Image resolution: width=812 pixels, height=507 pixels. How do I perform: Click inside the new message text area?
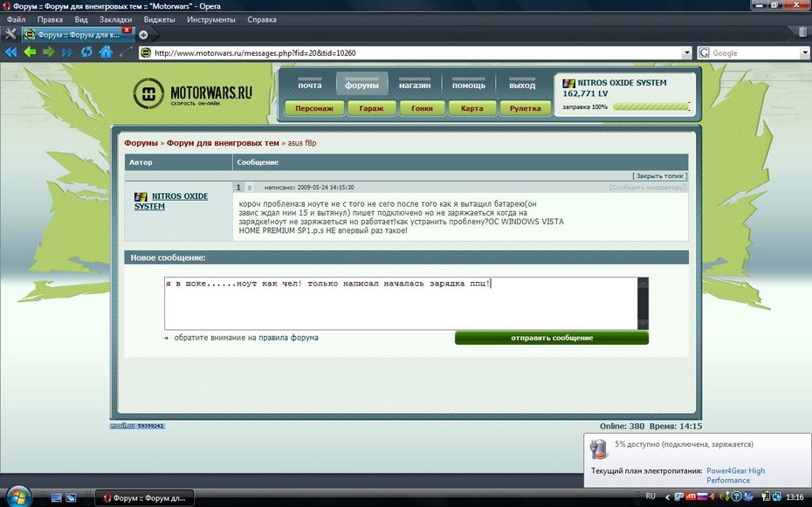[402, 305]
